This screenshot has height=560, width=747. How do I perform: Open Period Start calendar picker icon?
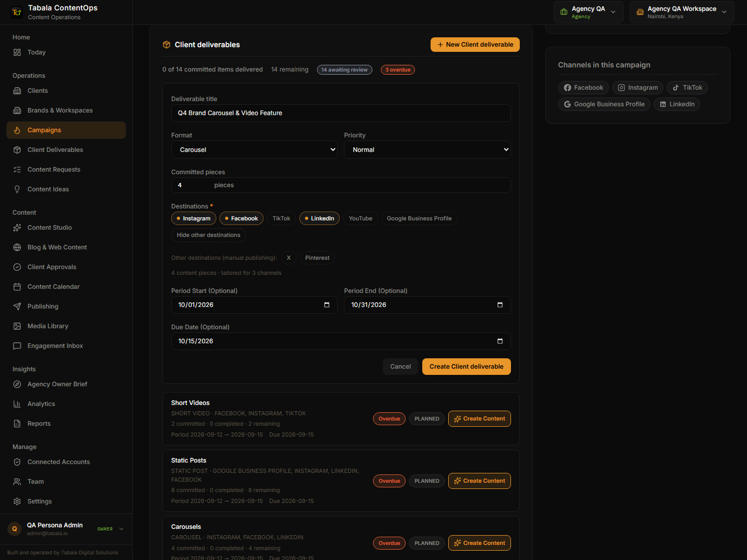[x=327, y=305]
